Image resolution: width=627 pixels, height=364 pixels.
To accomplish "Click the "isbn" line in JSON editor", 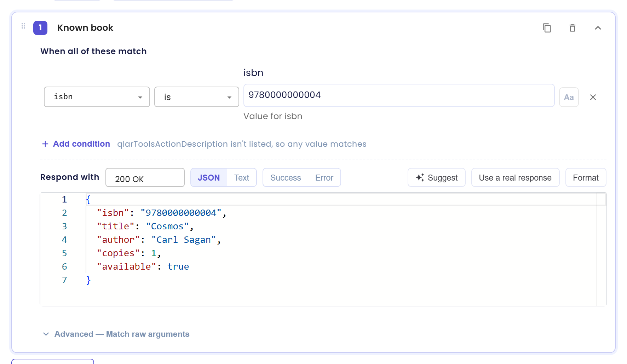I will [x=161, y=213].
